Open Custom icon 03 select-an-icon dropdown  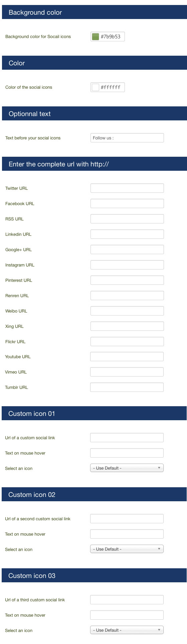click(127, 630)
